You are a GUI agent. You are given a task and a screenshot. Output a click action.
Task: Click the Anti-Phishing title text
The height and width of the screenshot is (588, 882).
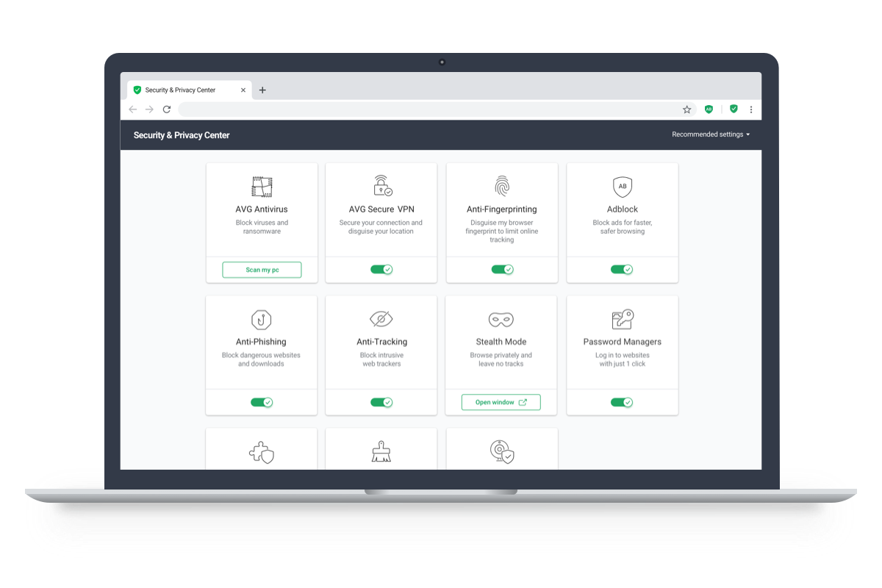click(261, 342)
